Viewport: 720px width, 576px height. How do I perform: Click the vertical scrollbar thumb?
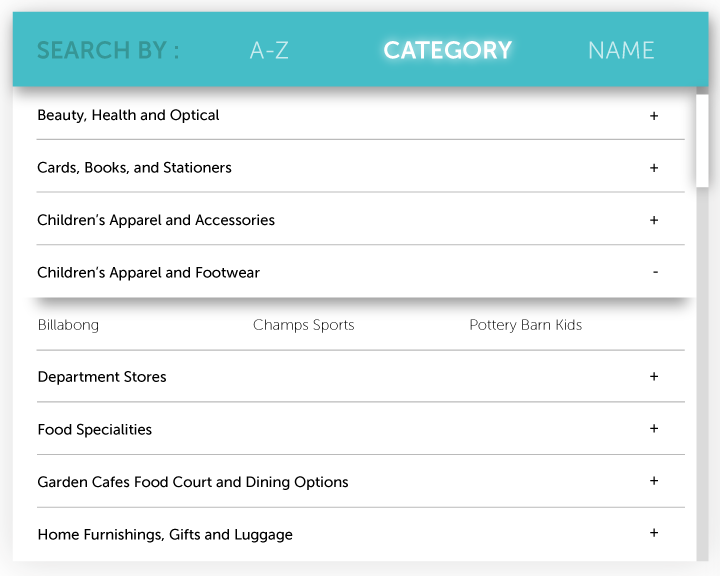pyautogui.click(x=702, y=141)
